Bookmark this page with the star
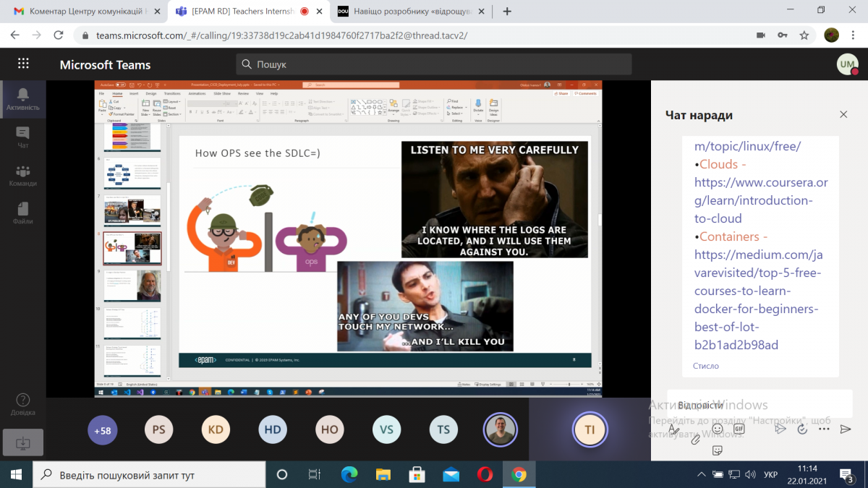The image size is (868, 488). 804,35
